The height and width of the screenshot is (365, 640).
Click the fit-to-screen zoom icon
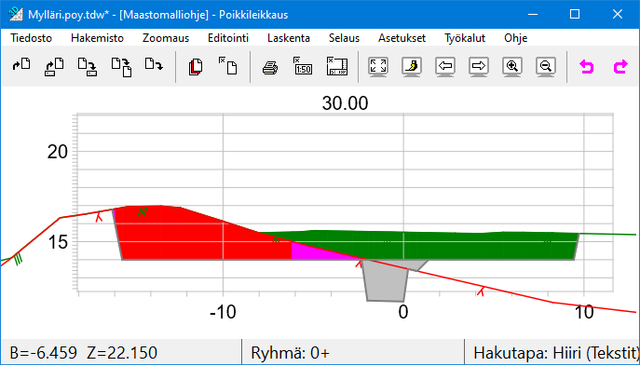coord(378,67)
